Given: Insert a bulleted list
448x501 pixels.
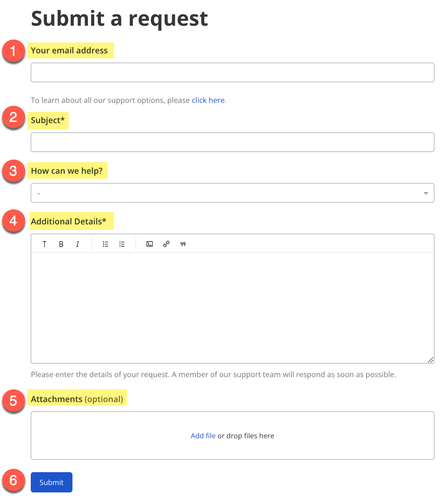Looking at the screenshot, I should 106,244.
